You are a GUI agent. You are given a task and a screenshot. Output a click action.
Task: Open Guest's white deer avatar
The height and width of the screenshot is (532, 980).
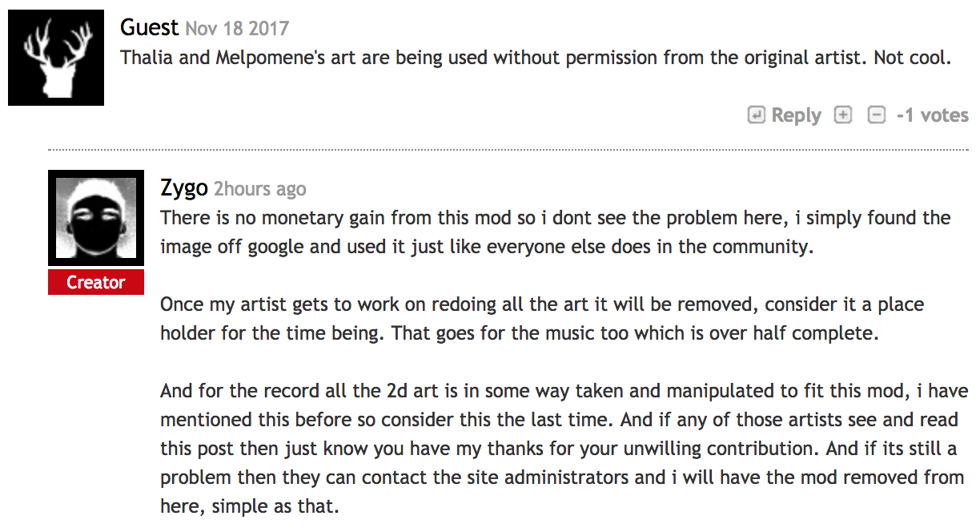[x=56, y=58]
